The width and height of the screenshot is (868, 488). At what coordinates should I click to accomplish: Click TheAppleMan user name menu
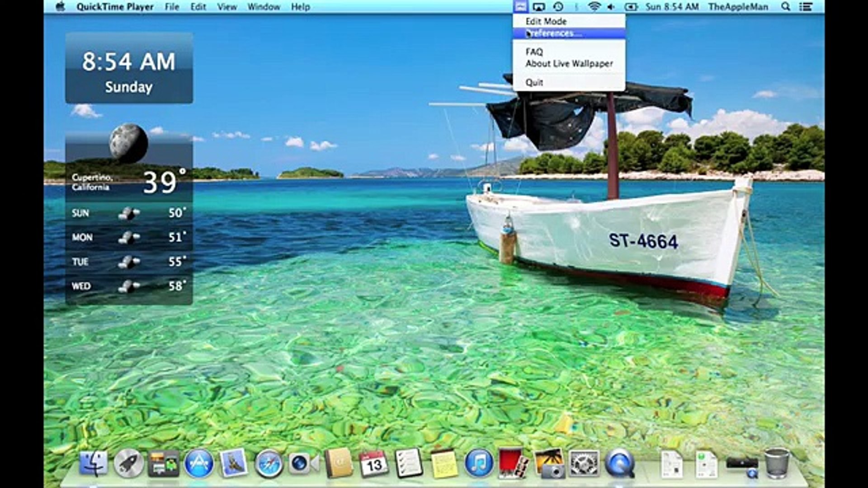click(x=738, y=7)
